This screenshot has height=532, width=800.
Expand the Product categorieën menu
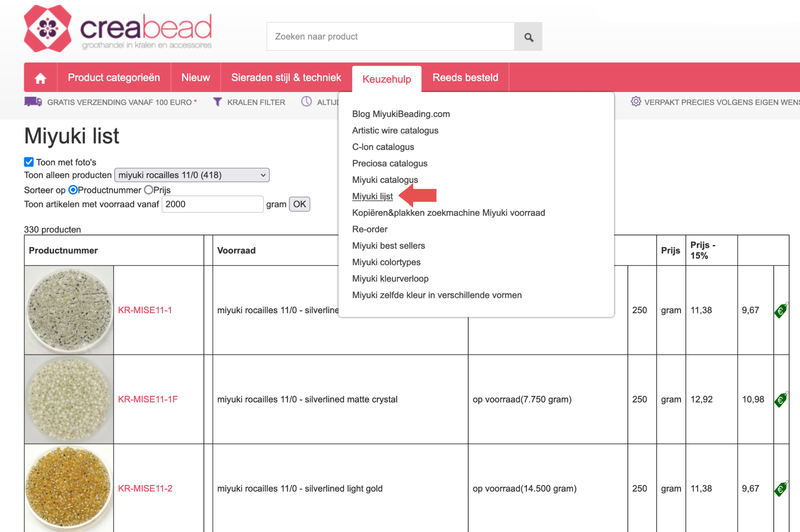114,77
